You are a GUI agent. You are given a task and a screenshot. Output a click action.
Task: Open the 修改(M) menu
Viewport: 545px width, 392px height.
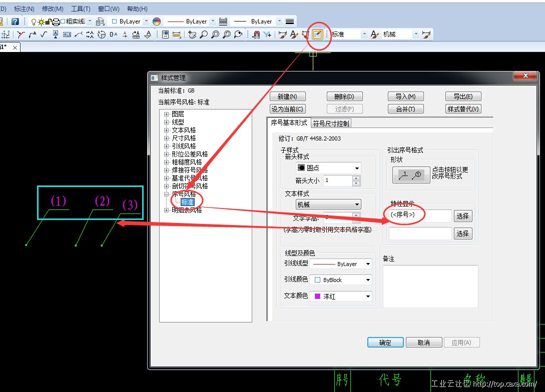53,8
